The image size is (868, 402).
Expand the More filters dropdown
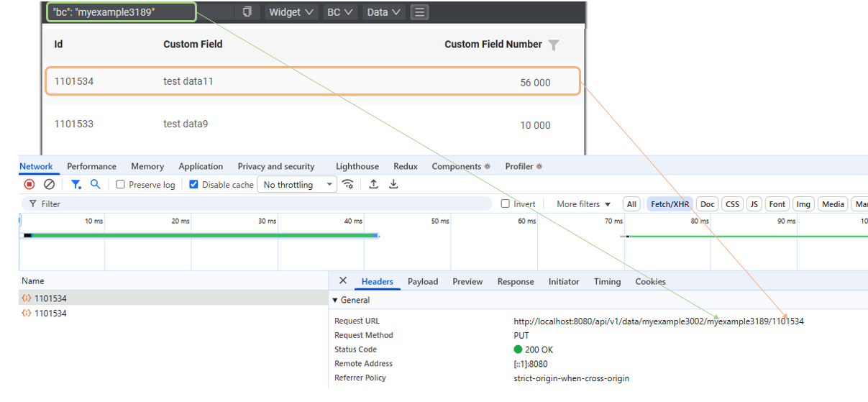[583, 204]
